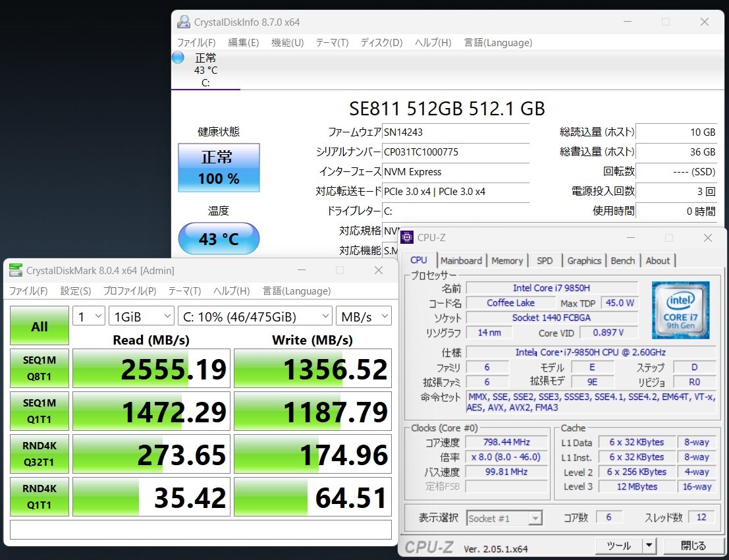
Task: Click the Intel Core i7 9th Gen logo
Action: click(681, 309)
